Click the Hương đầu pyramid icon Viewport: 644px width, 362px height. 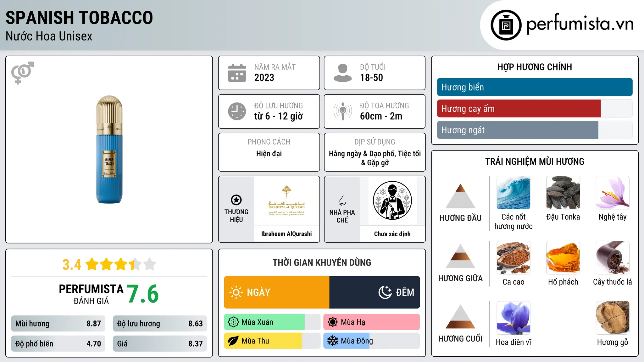[x=460, y=195]
